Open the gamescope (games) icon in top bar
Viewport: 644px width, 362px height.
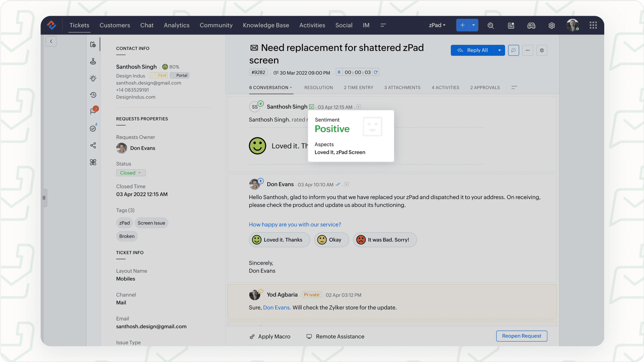[531, 25]
